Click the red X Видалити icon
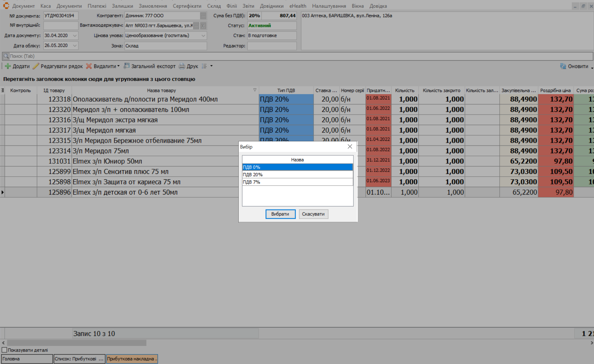Viewport: 594px width, 364px height. 89,66
